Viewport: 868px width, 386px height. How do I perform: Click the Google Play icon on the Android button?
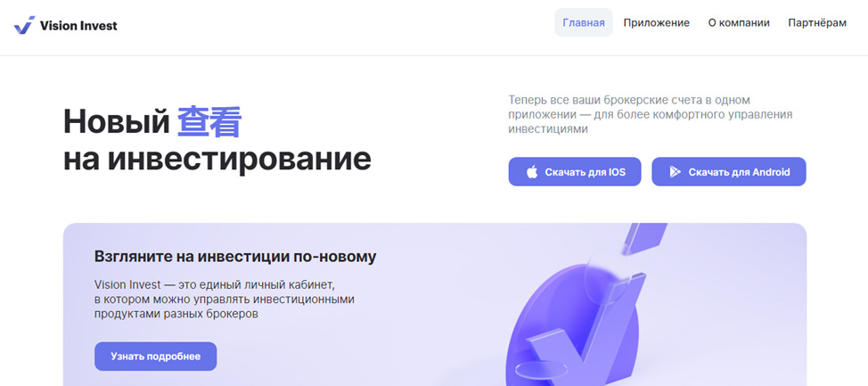click(675, 172)
